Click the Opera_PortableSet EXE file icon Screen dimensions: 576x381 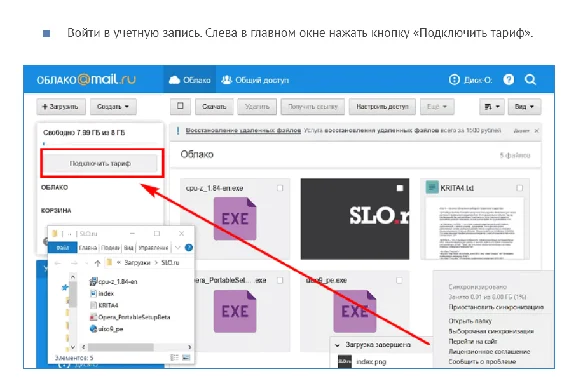(x=235, y=311)
